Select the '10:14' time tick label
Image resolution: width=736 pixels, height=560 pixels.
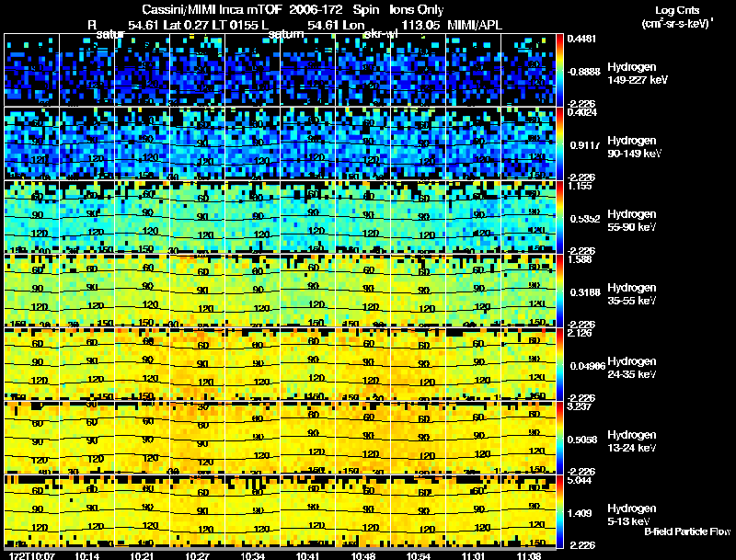pyautogui.click(x=86, y=555)
